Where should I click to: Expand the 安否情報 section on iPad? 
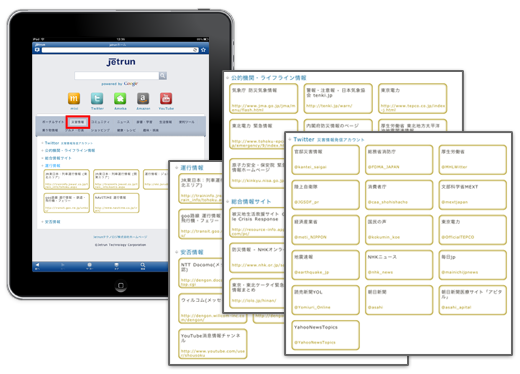point(52,222)
